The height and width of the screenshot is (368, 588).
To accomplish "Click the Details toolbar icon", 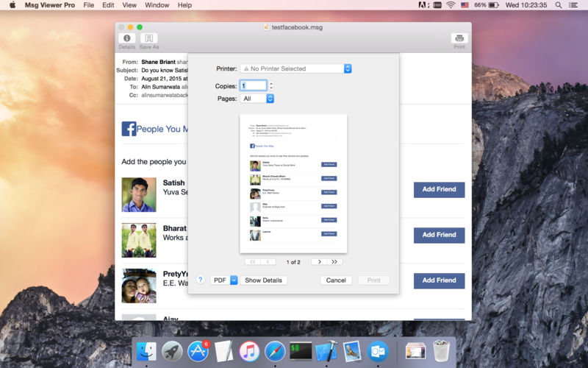I will [126, 38].
